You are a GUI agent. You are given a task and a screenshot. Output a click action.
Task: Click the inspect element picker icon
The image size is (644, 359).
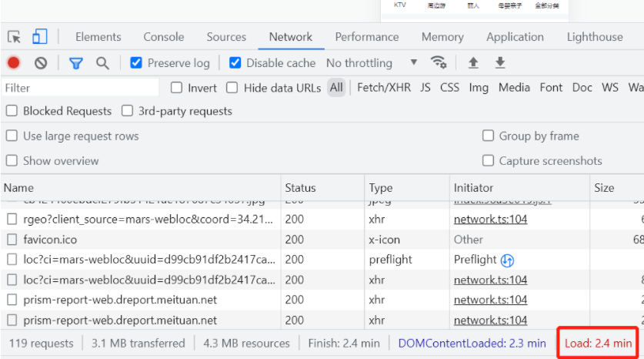tap(14, 37)
